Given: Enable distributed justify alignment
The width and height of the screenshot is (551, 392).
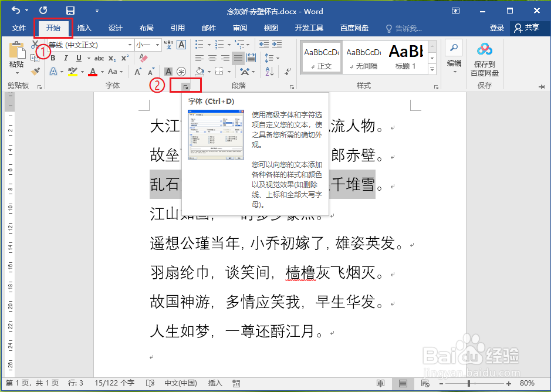Looking at the screenshot, I should [251, 58].
